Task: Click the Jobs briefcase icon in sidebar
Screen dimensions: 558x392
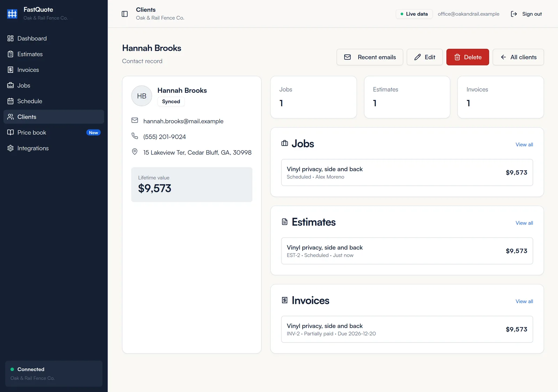Action: pos(10,85)
